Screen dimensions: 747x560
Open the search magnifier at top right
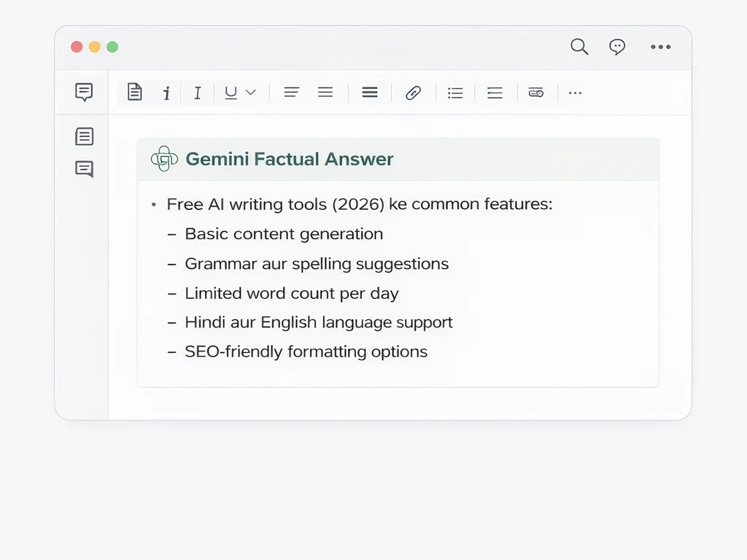click(x=579, y=47)
